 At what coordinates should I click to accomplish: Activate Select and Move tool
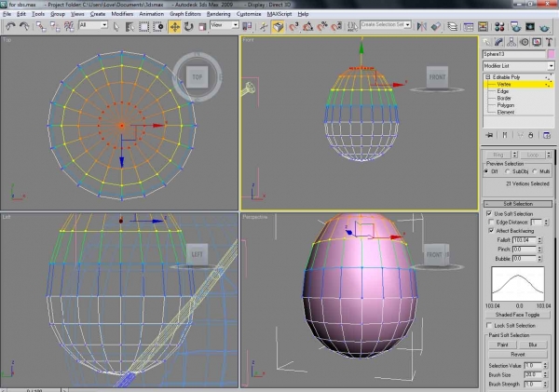coord(175,27)
